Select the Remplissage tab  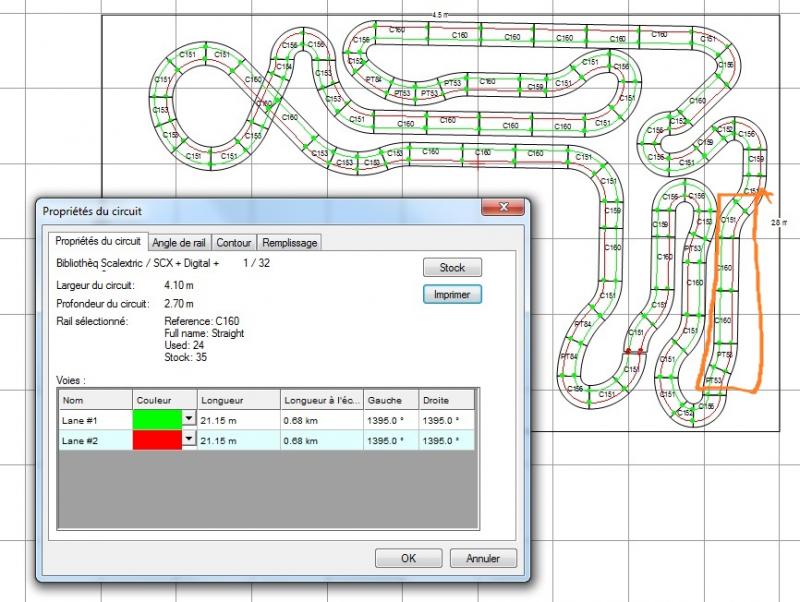[x=288, y=242]
